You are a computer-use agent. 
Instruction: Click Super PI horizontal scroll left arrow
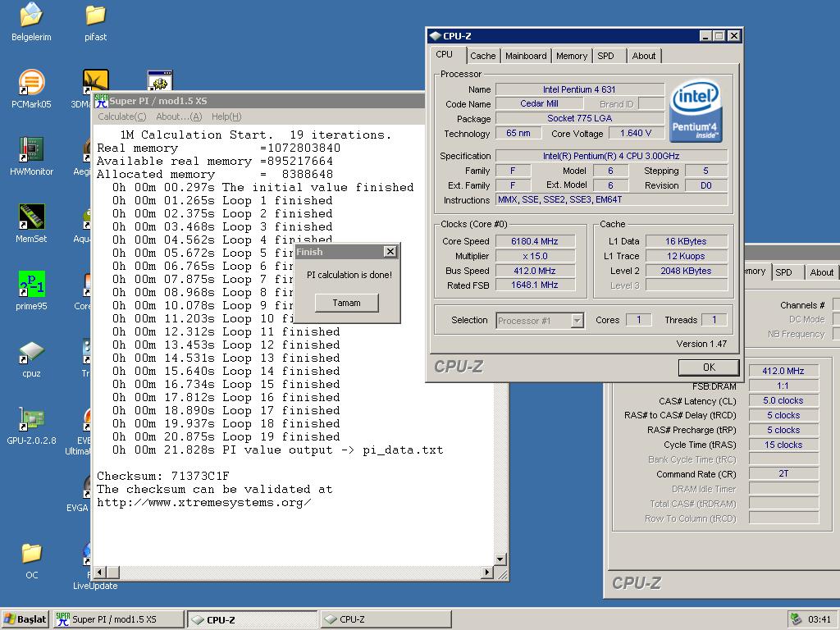[99, 572]
